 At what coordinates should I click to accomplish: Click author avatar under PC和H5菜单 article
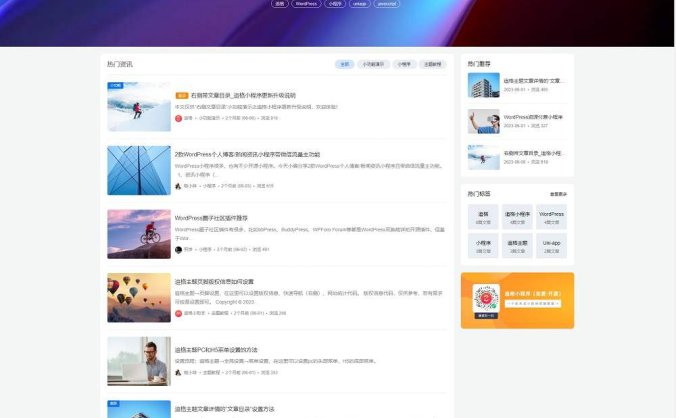coord(178,372)
